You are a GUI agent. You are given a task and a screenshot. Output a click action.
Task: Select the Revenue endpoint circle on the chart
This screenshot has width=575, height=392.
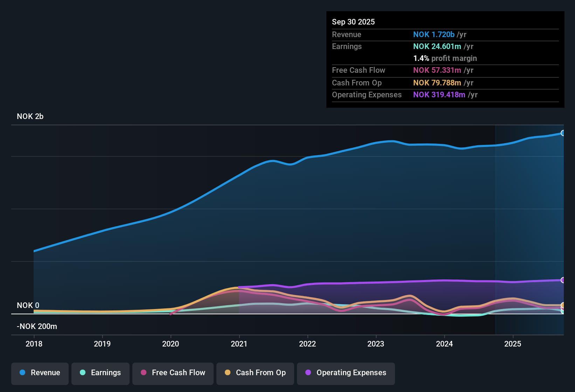tap(563, 133)
